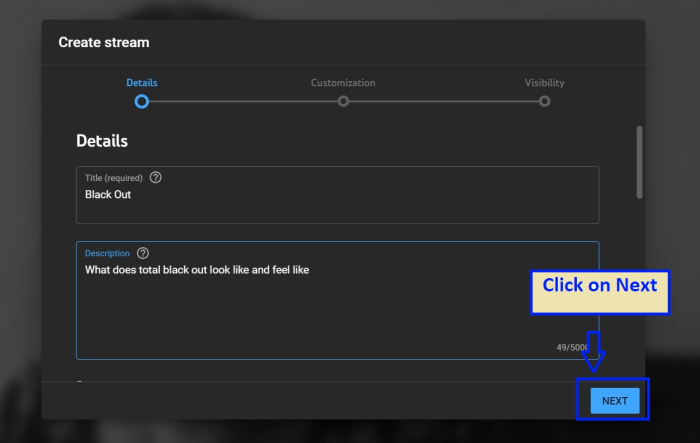Click the Title help question mark icon
This screenshot has height=443, width=700.
point(155,178)
